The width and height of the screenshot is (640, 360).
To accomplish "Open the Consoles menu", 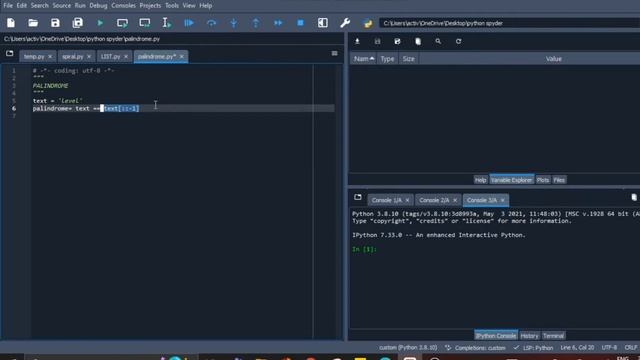I will (124, 6).
